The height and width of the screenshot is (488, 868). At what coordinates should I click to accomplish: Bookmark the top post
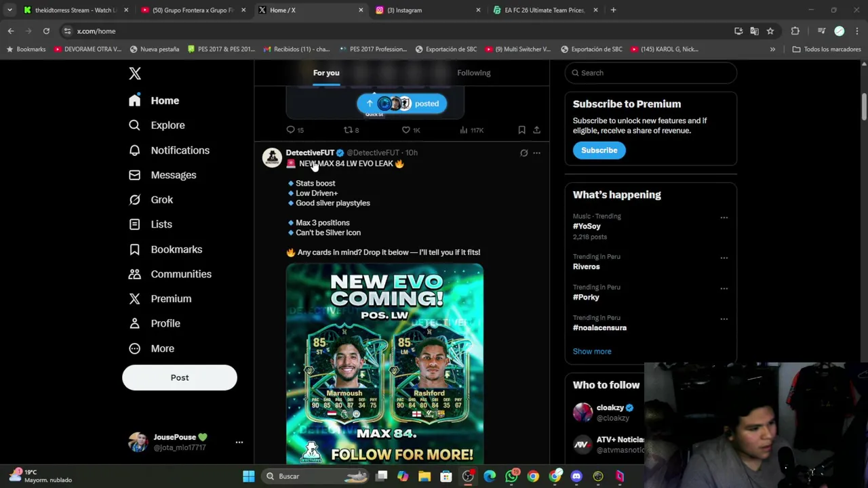[x=521, y=129]
